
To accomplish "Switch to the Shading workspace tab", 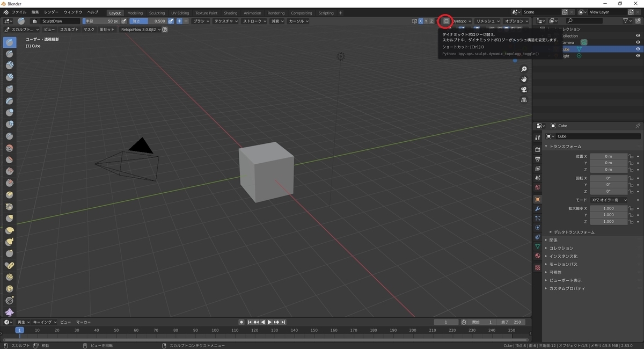I will pos(230,13).
